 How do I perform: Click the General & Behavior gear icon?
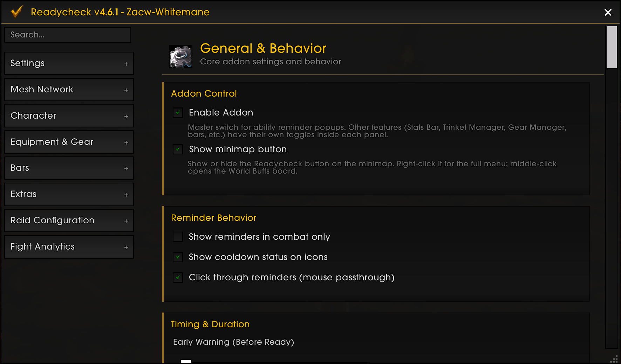point(180,56)
